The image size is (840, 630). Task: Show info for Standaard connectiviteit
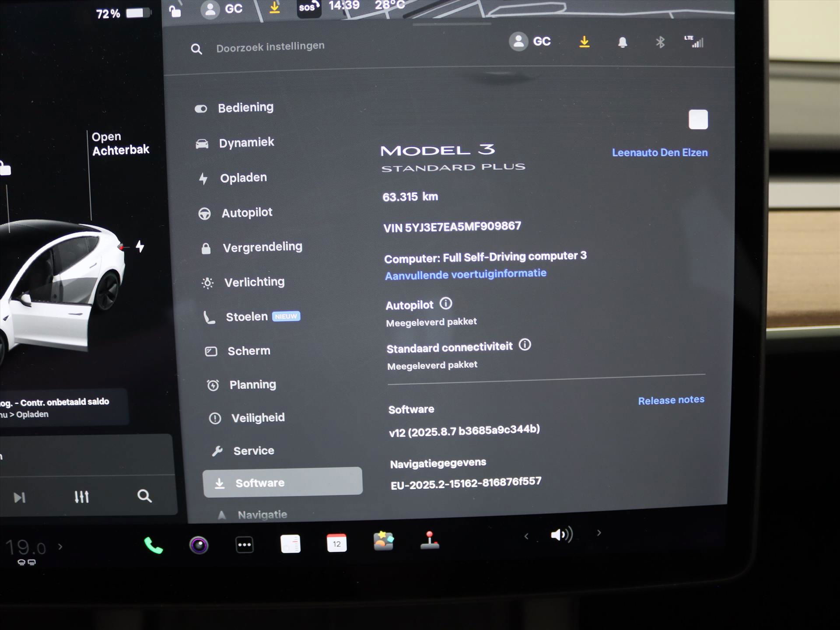point(525,345)
